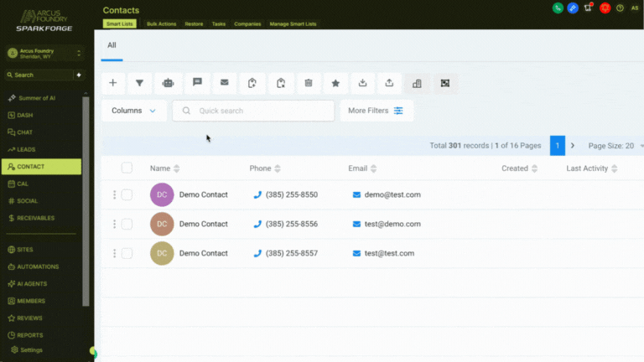Open the Columns dropdown
Screen dimensions: 644x362
pos(134,111)
